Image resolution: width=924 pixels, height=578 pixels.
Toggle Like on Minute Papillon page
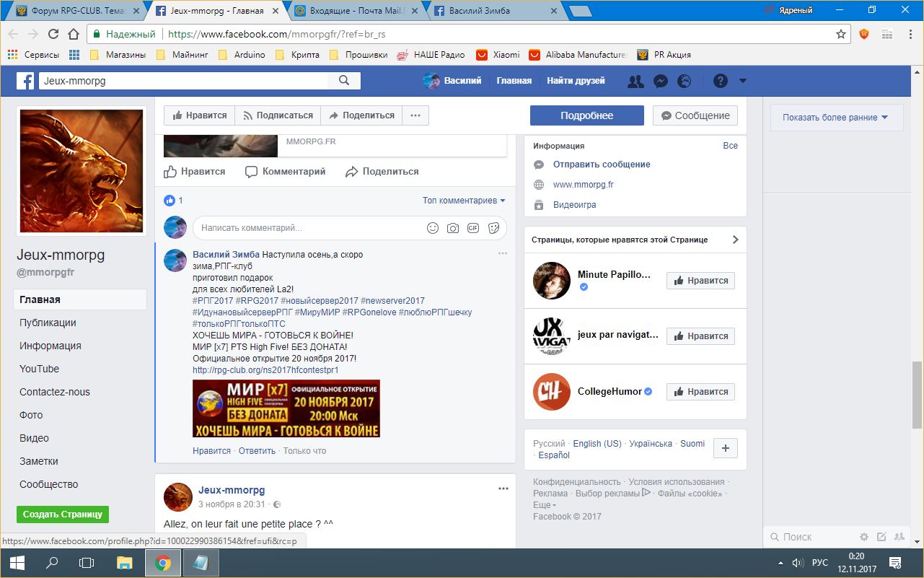(700, 281)
